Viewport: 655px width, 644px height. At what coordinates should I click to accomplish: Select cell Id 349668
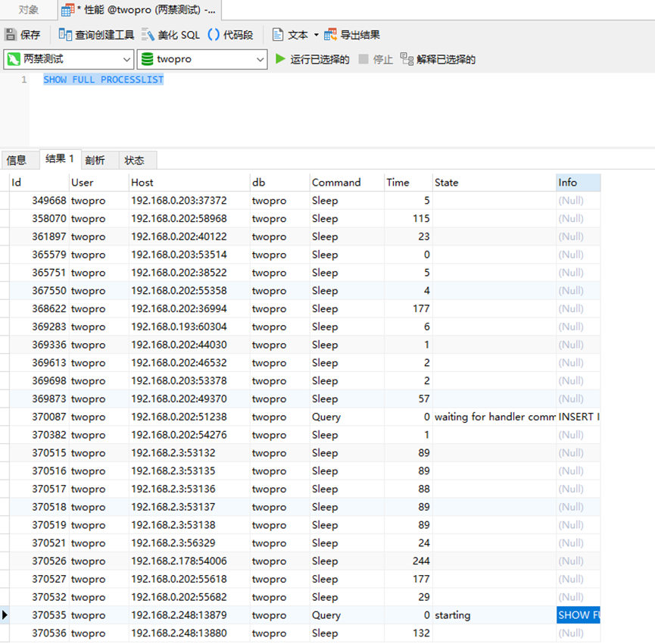click(39, 201)
